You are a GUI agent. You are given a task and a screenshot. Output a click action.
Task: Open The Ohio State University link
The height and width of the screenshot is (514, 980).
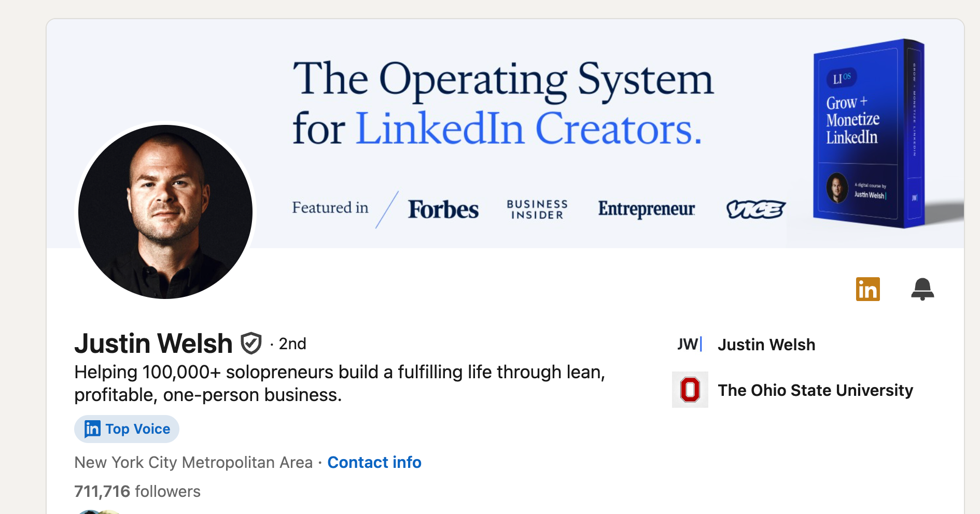[815, 390]
